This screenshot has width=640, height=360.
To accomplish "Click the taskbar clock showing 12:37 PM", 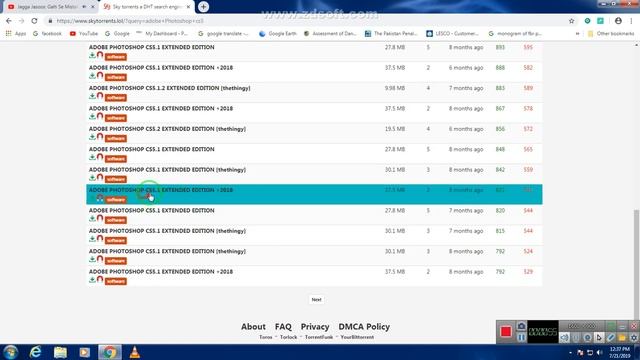I will [x=620, y=353].
